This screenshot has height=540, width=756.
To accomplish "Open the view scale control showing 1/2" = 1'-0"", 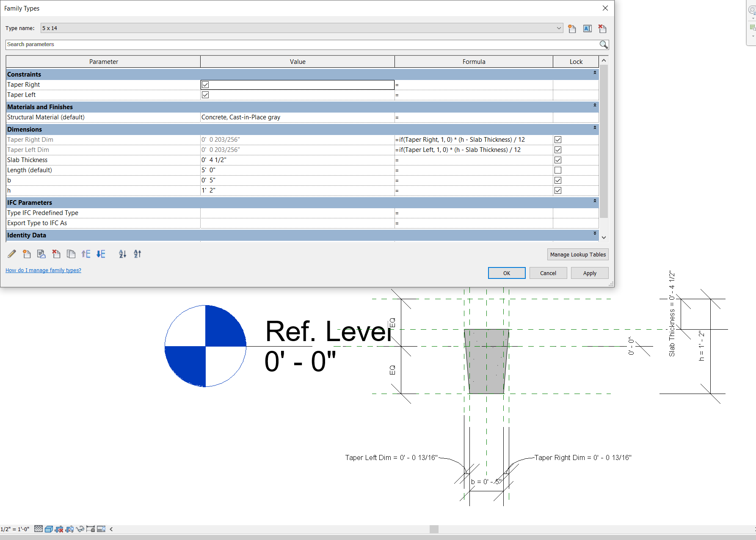I will pyautogui.click(x=15, y=529).
